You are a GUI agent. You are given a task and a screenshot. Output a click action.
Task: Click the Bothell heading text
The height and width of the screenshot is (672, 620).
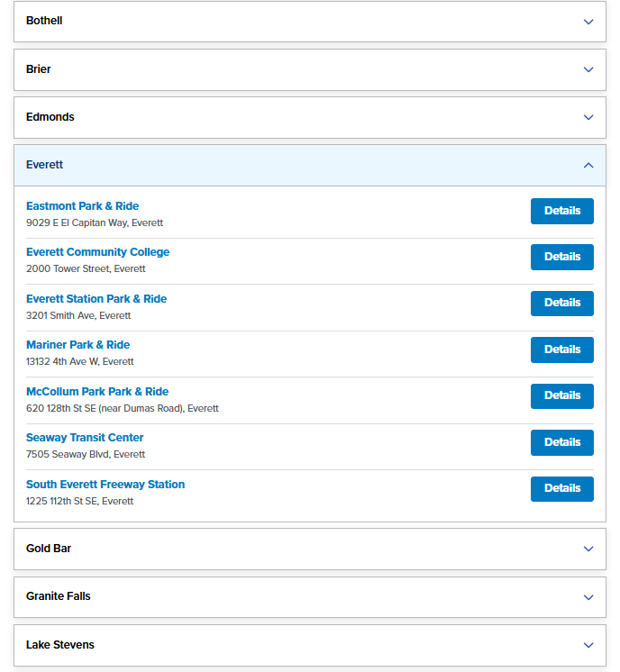(x=44, y=21)
